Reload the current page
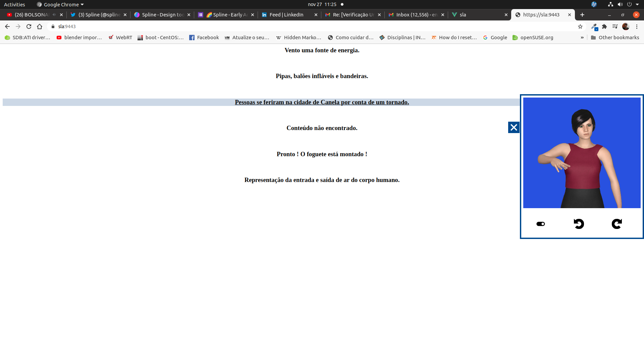Screen dimensions: 644x362 tap(29, 26)
